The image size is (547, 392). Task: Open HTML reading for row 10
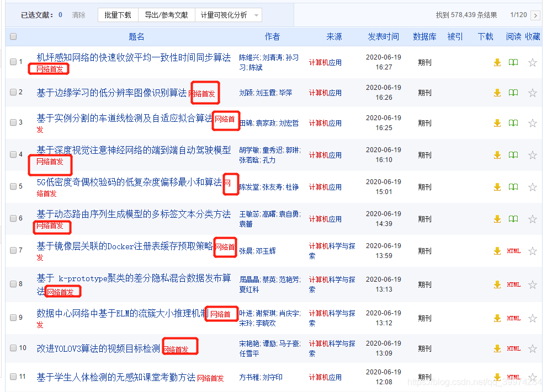click(x=513, y=348)
